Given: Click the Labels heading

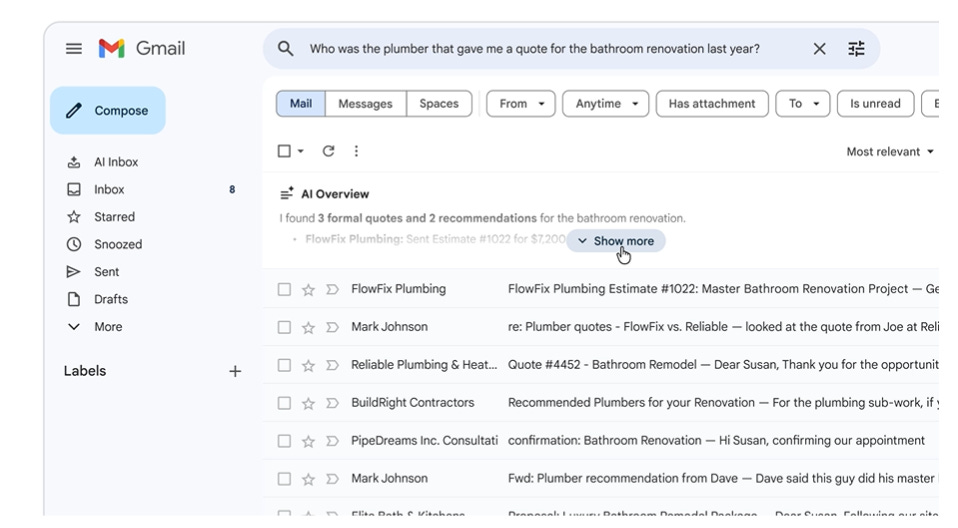Looking at the screenshot, I should tap(85, 371).
